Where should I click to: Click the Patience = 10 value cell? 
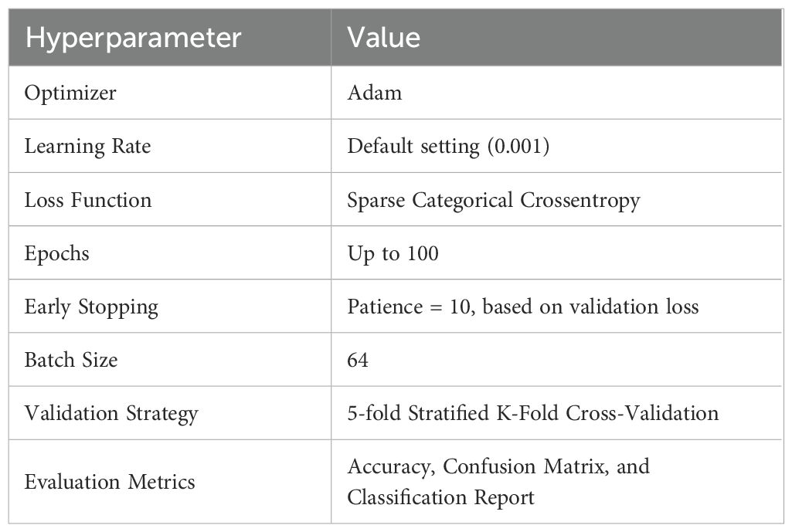(523, 307)
